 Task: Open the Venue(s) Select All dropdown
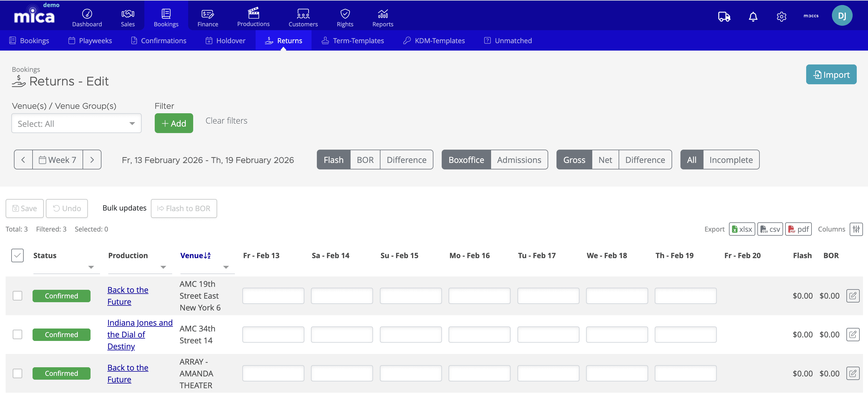76,123
